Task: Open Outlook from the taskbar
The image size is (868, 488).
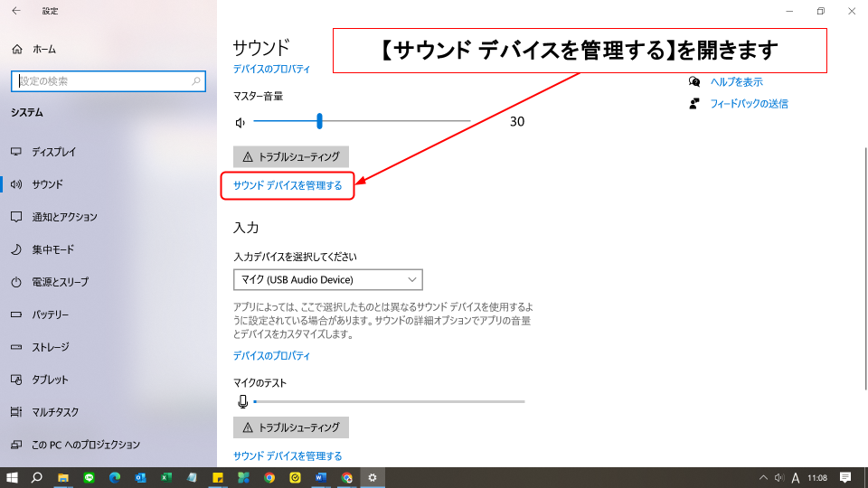Action: pyautogui.click(x=141, y=477)
